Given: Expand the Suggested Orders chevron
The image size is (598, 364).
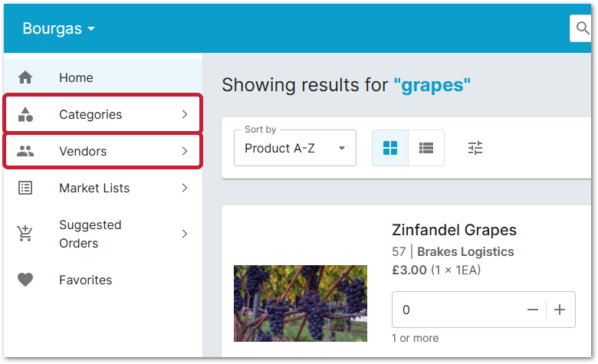Looking at the screenshot, I should point(185,234).
